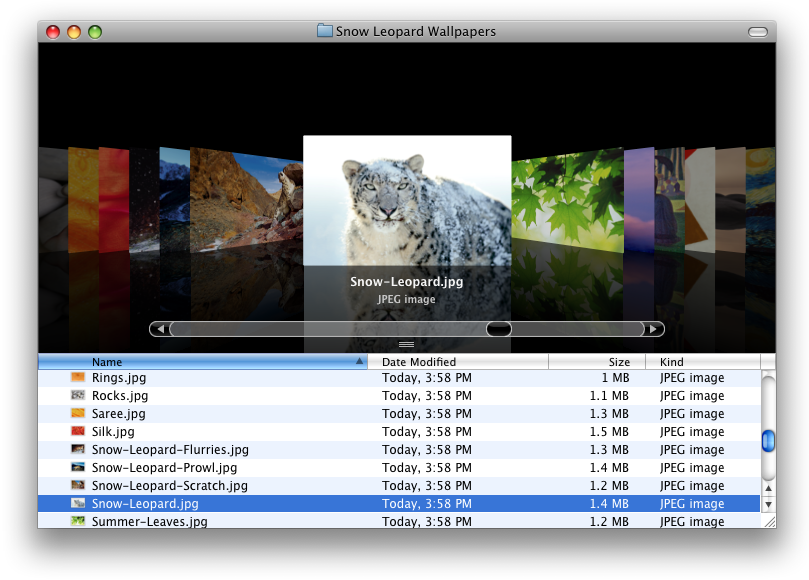
Task: Sort files by the Name column
Action: (x=200, y=362)
